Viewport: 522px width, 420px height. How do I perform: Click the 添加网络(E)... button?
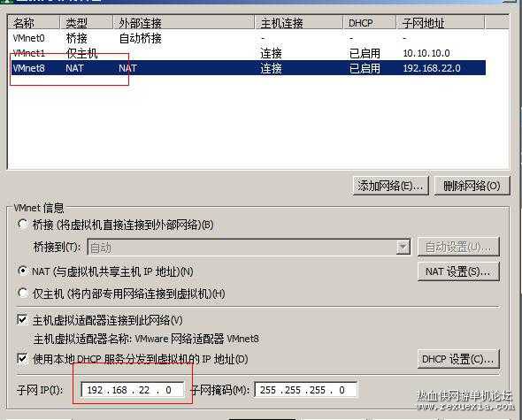tap(390, 186)
